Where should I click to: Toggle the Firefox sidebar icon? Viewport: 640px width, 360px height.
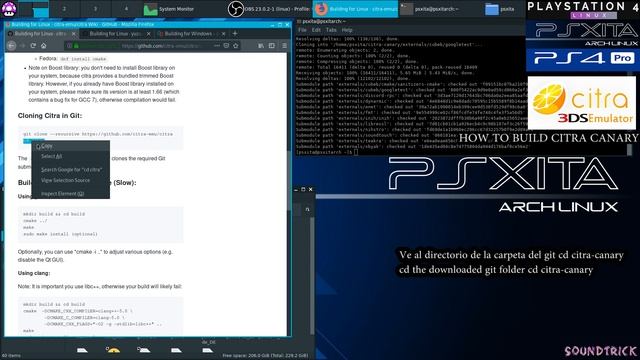(x=272, y=46)
